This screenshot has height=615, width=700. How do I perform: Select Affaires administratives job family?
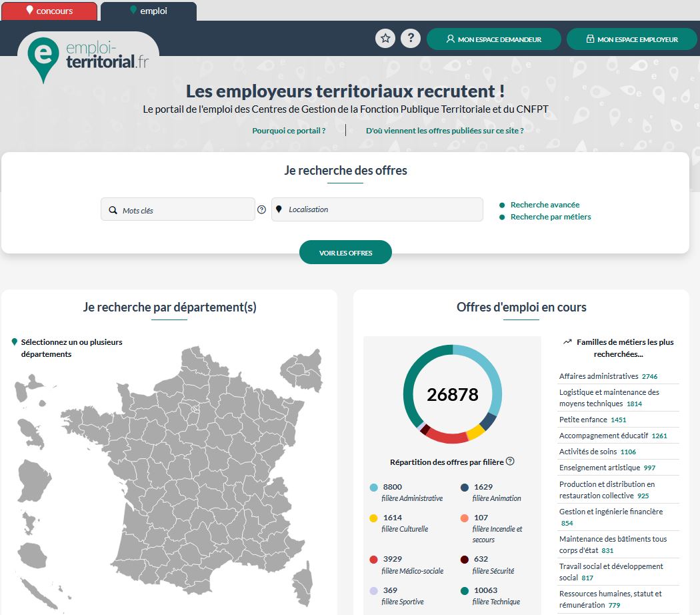pyautogui.click(x=598, y=376)
